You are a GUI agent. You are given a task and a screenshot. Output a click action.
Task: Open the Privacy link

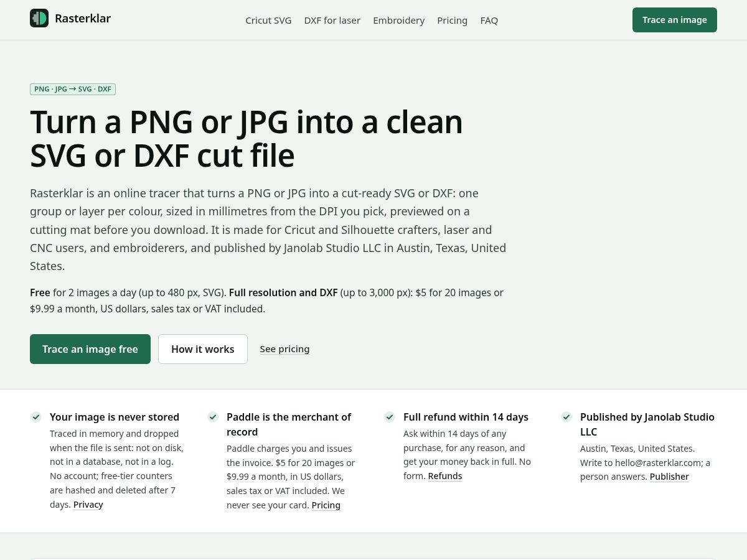(88, 505)
